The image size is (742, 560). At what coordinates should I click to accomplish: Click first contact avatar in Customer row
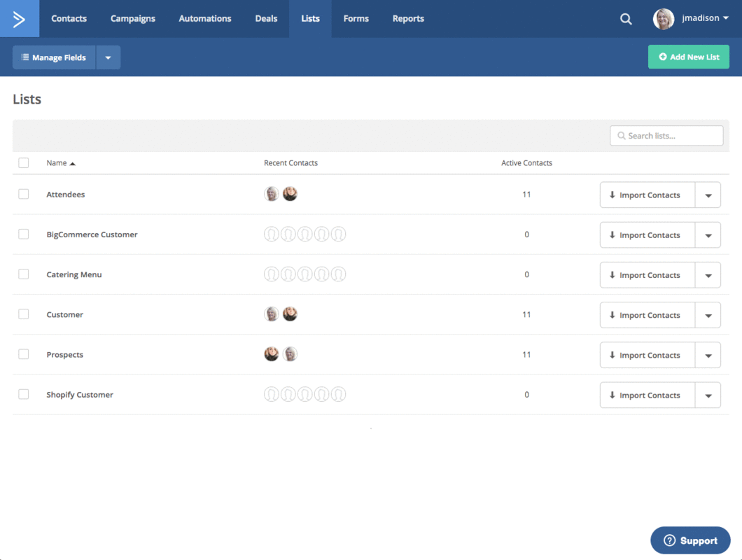pyautogui.click(x=272, y=314)
